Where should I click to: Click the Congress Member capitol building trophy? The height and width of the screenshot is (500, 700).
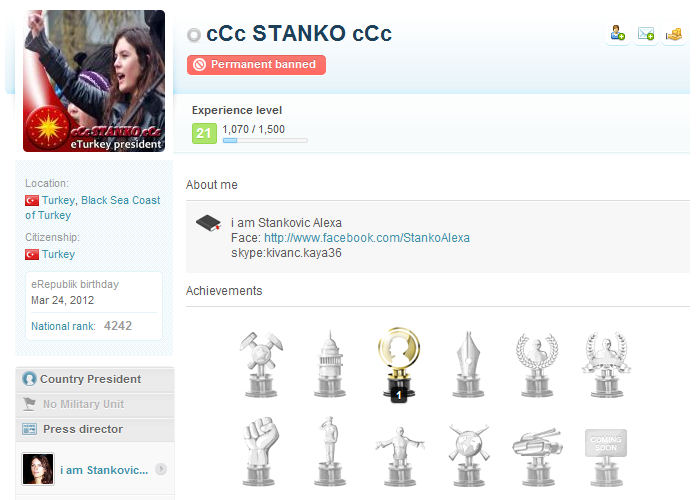pos(330,364)
